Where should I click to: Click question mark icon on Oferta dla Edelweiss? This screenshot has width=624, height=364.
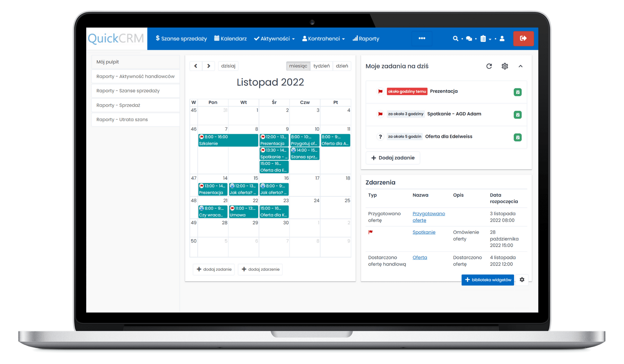(x=380, y=137)
